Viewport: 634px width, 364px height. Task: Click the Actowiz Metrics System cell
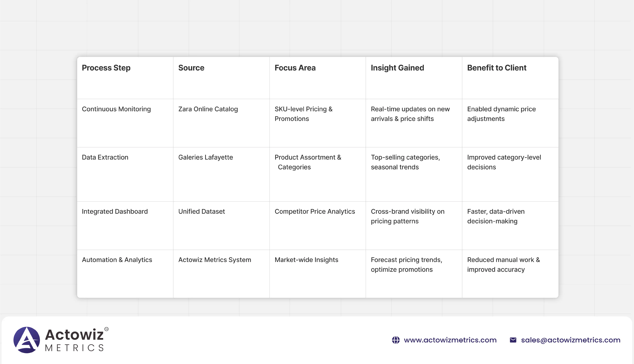pos(214,260)
